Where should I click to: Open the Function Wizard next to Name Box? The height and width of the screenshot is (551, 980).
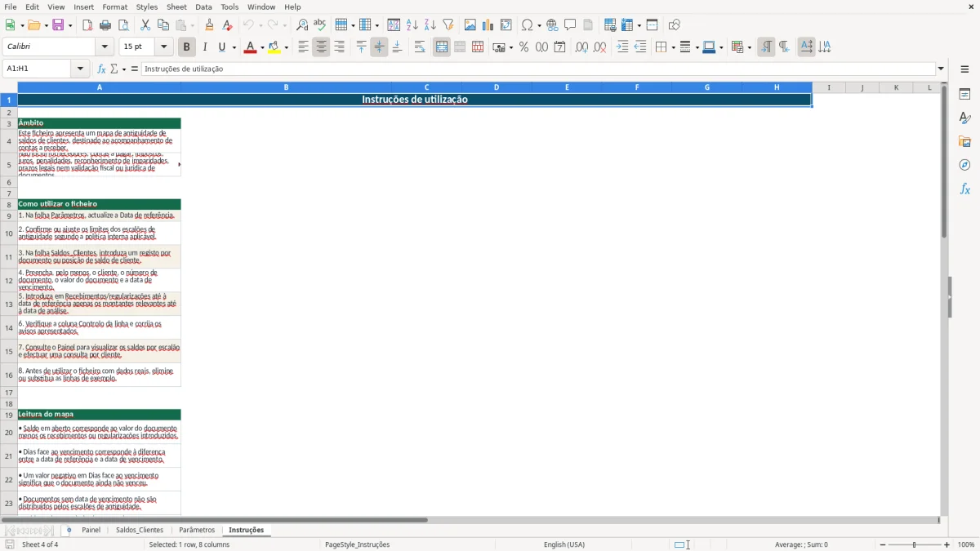pyautogui.click(x=102, y=69)
